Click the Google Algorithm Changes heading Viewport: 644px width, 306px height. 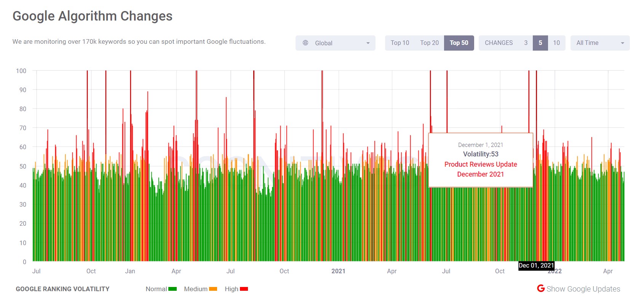pos(93,16)
